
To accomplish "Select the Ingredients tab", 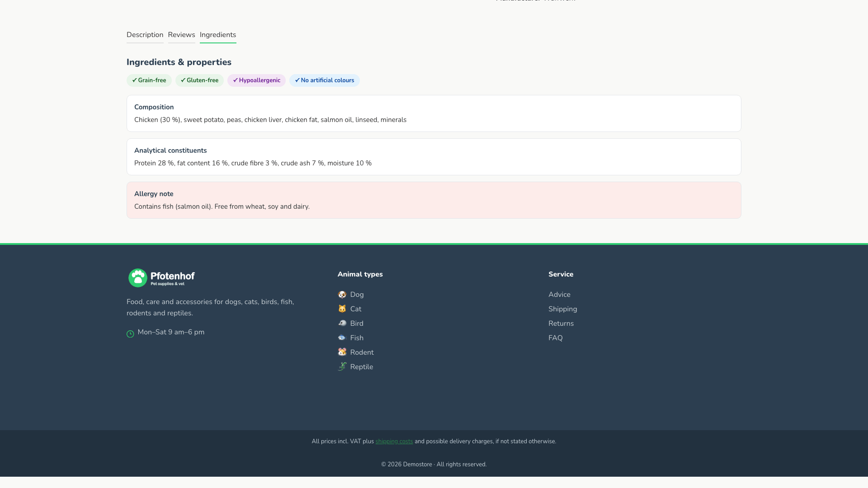I will click(218, 35).
